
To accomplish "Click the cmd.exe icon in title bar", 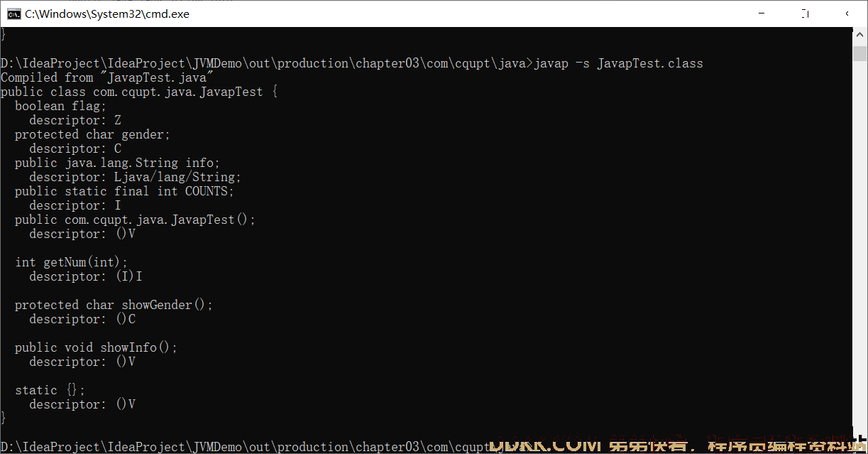I will (x=13, y=13).
